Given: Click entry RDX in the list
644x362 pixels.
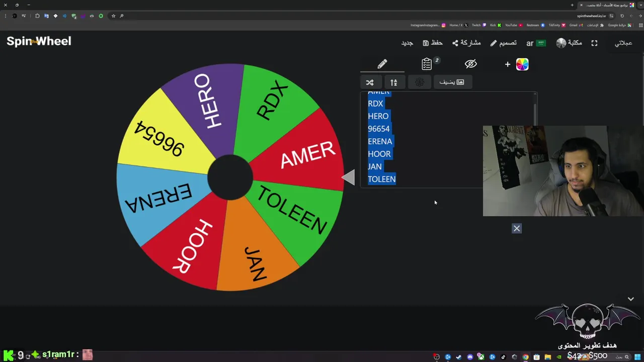Looking at the screenshot, I should click(375, 104).
